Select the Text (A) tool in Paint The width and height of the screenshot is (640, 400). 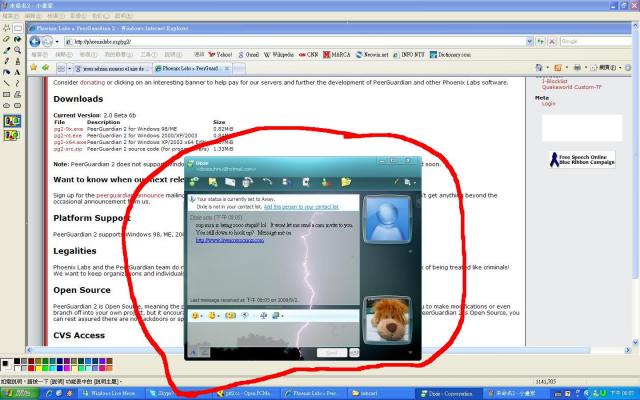18,72
